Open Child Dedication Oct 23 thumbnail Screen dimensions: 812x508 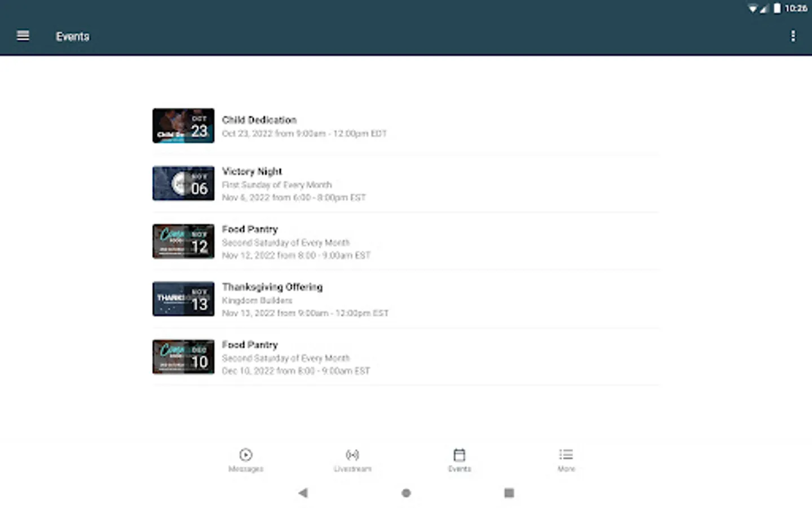183,126
